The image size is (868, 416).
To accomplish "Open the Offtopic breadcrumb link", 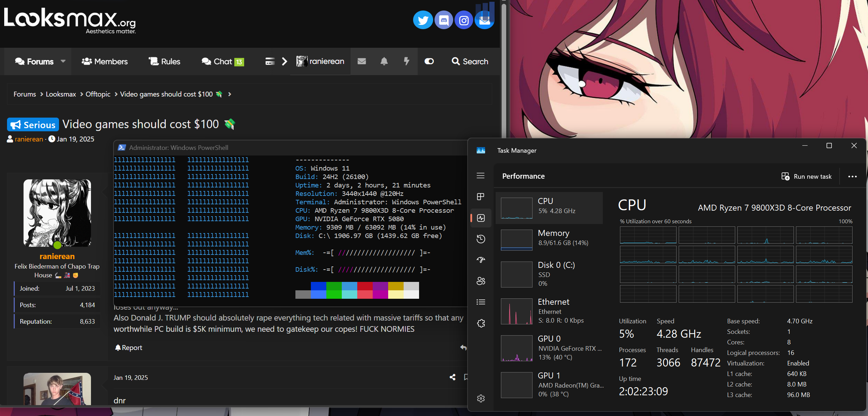I will click(x=98, y=94).
